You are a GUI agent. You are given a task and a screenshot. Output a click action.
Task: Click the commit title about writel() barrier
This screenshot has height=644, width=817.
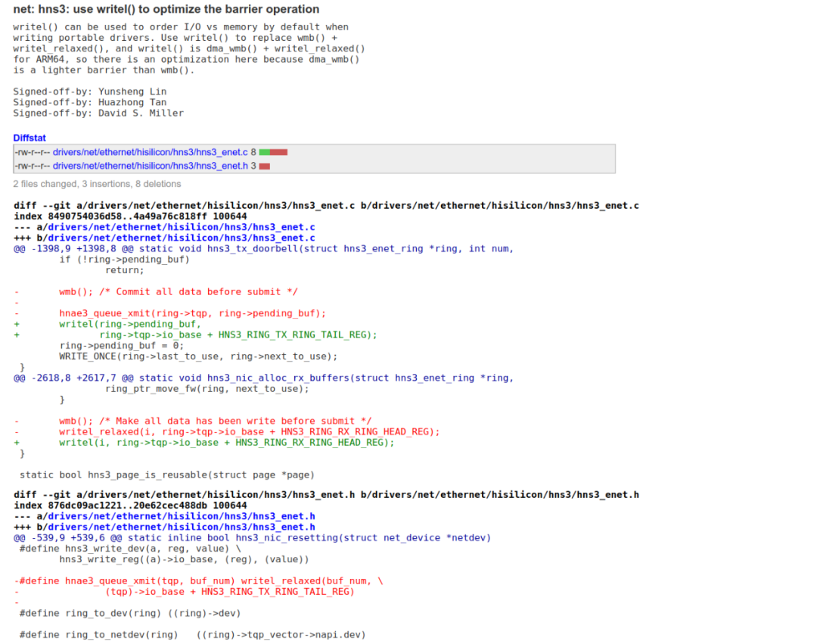click(166, 9)
